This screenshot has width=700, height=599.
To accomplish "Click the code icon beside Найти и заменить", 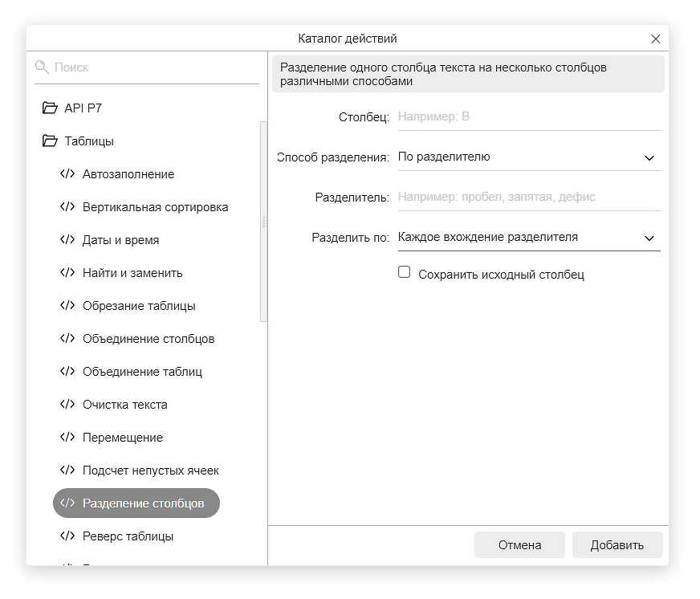I will click(x=67, y=273).
